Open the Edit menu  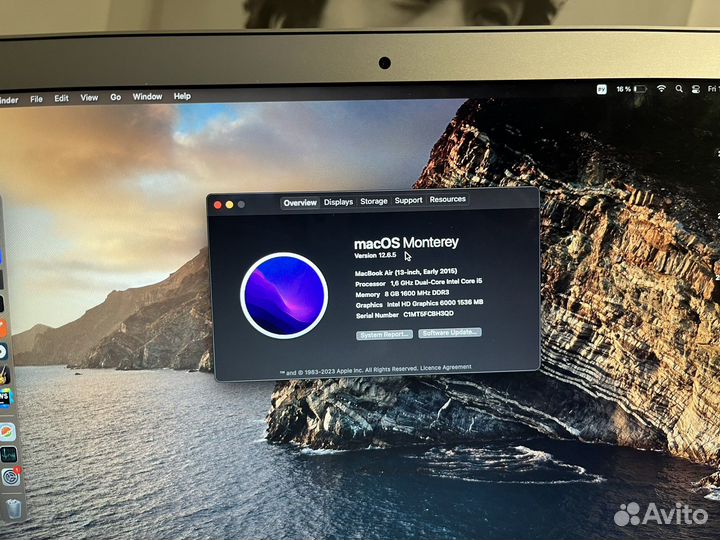(x=61, y=98)
